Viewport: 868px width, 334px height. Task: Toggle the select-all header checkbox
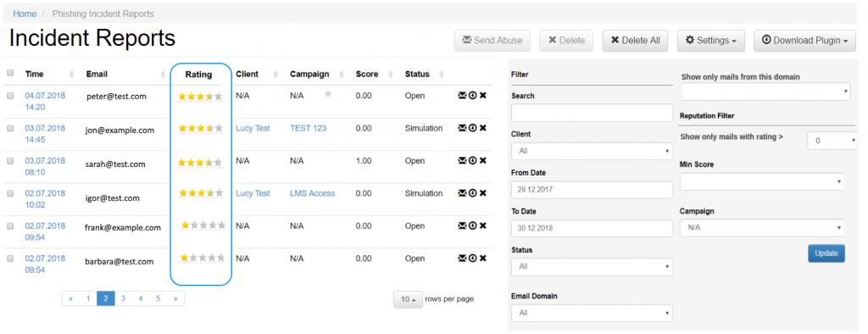point(10,73)
